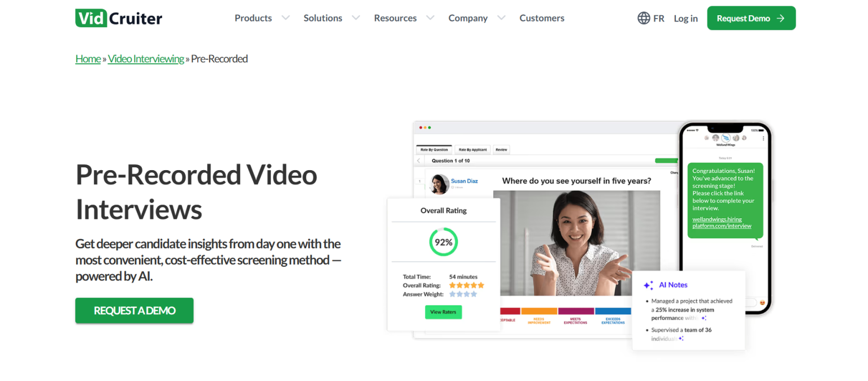Click the globe language icon
The width and height of the screenshot is (868, 381).
(x=644, y=18)
